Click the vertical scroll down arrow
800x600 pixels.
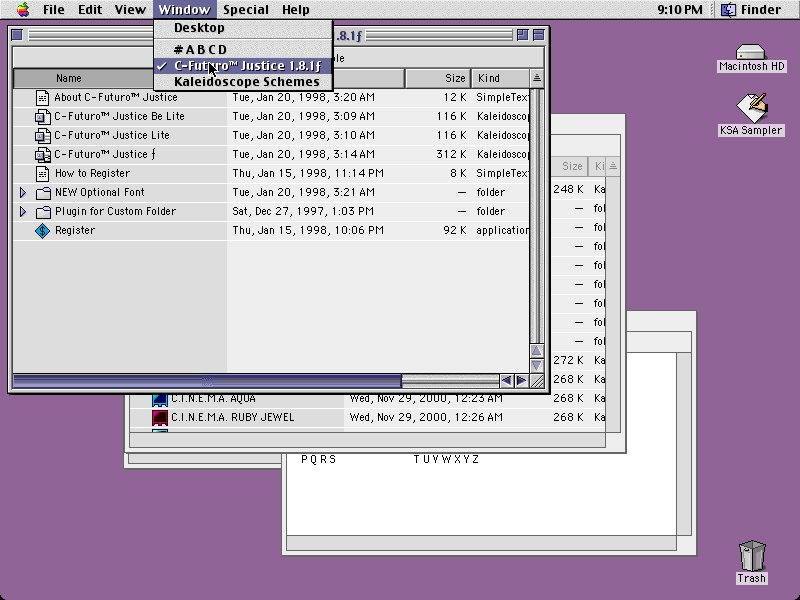(x=537, y=366)
